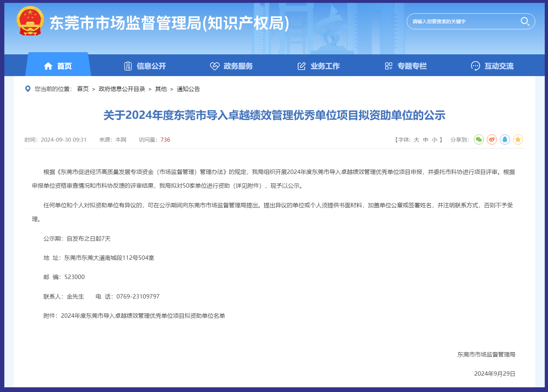Click the location pin icon
The image size is (548, 392).
coord(28,89)
